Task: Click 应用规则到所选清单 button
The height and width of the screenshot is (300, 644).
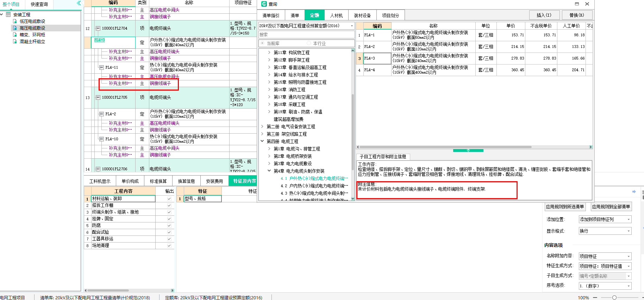Action: tap(565, 207)
